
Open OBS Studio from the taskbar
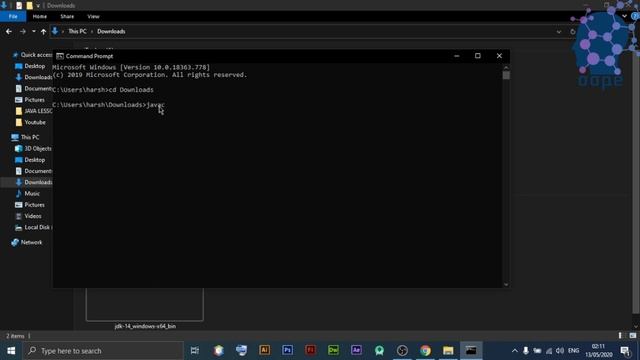402,351
